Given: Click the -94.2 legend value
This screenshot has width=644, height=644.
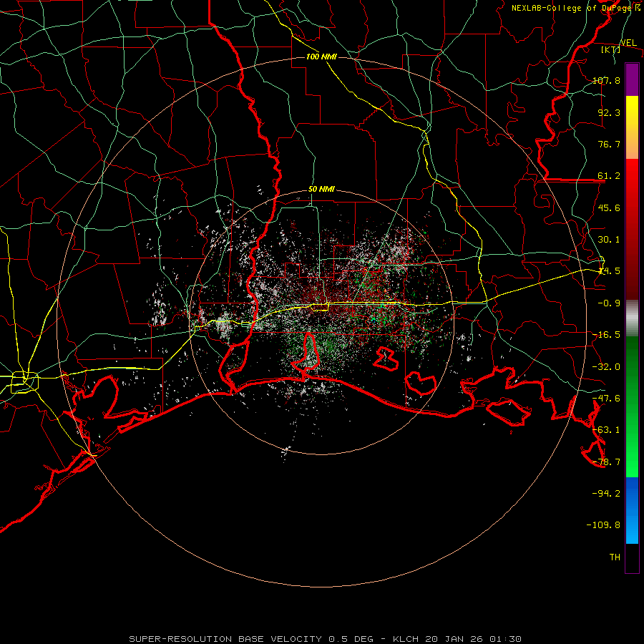Looking at the screenshot, I should click(x=606, y=494).
